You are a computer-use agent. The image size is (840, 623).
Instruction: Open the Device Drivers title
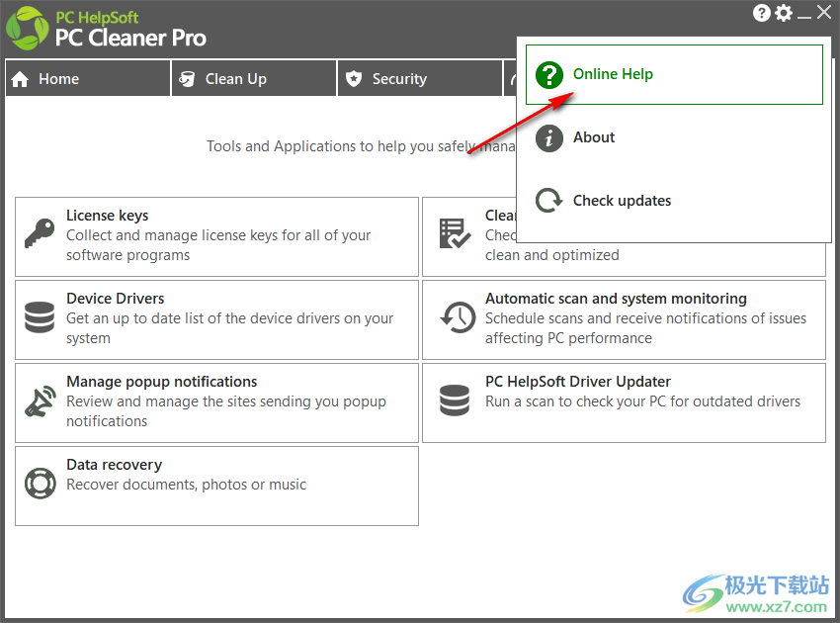(116, 298)
